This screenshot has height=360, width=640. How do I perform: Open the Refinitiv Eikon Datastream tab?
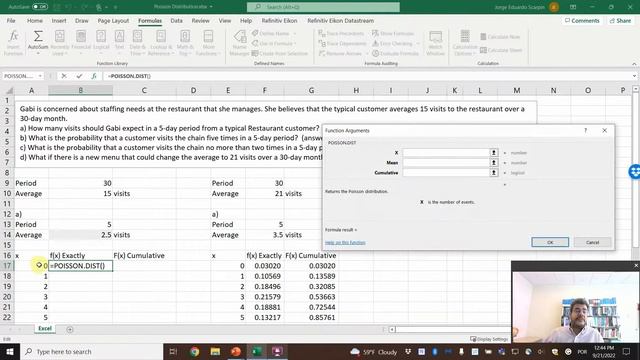[340, 20]
